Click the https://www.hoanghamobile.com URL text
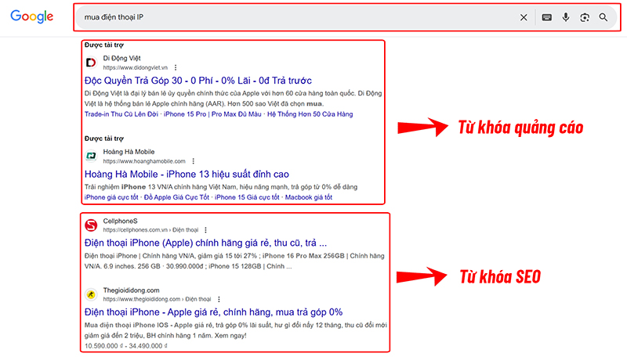 [x=144, y=161]
